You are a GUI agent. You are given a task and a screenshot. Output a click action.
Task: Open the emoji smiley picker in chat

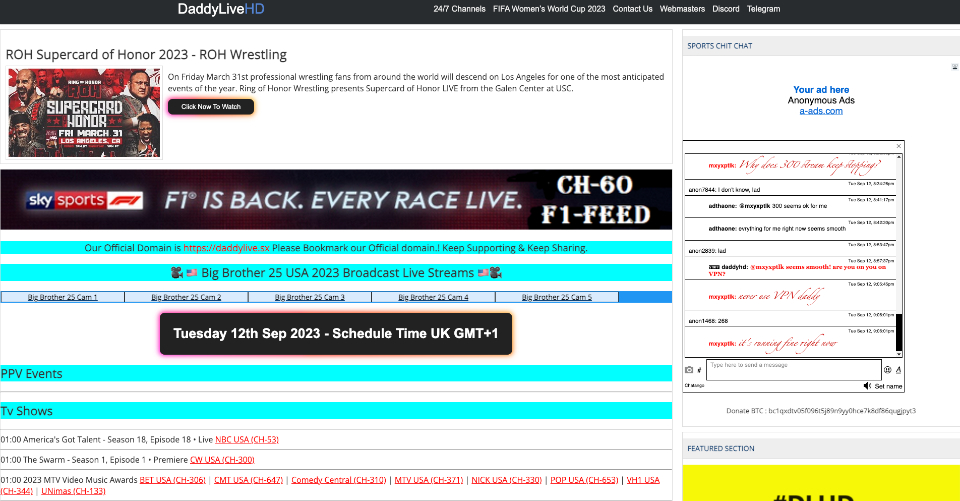tap(887, 369)
